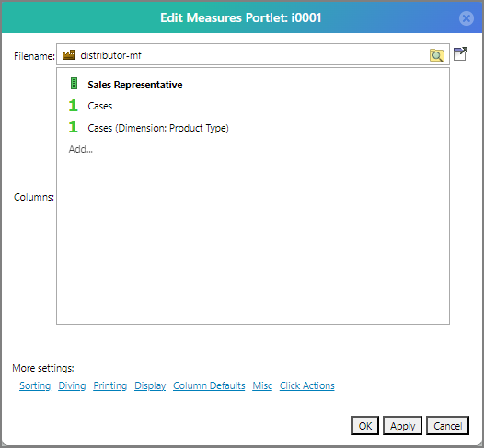The image size is (484, 448).
Task: Click the Filename input field
Action: (x=253, y=54)
